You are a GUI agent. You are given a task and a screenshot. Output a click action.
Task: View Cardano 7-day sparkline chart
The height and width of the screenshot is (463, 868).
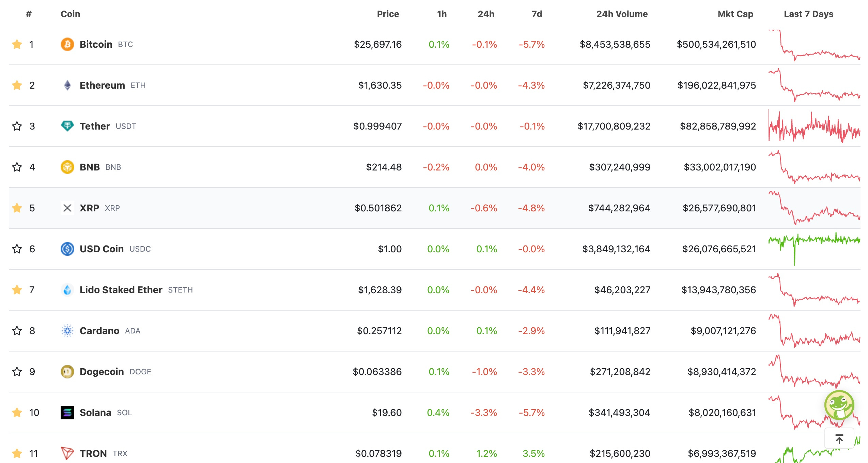pyautogui.click(x=814, y=331)
